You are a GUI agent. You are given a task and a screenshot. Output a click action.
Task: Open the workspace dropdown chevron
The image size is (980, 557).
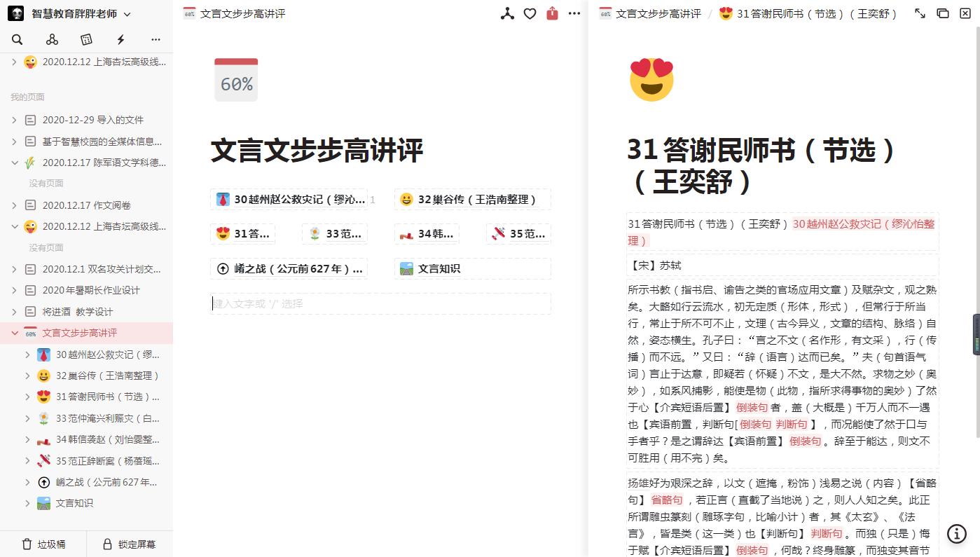(127, 13)
